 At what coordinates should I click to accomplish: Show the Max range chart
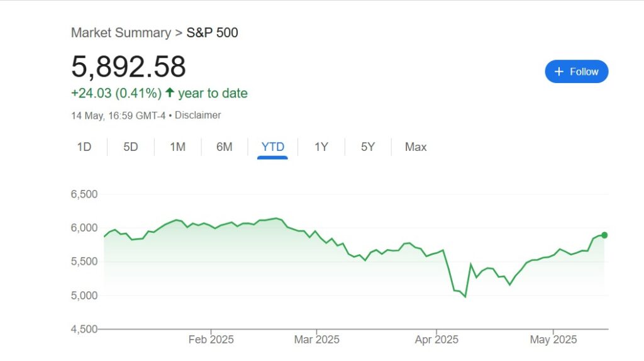coord(416,147)
